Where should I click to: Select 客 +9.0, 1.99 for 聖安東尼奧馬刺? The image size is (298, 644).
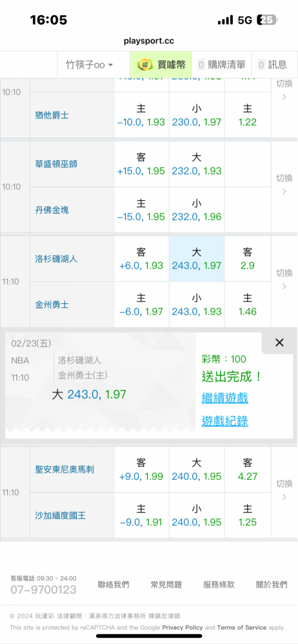click(x=141, y=469)
